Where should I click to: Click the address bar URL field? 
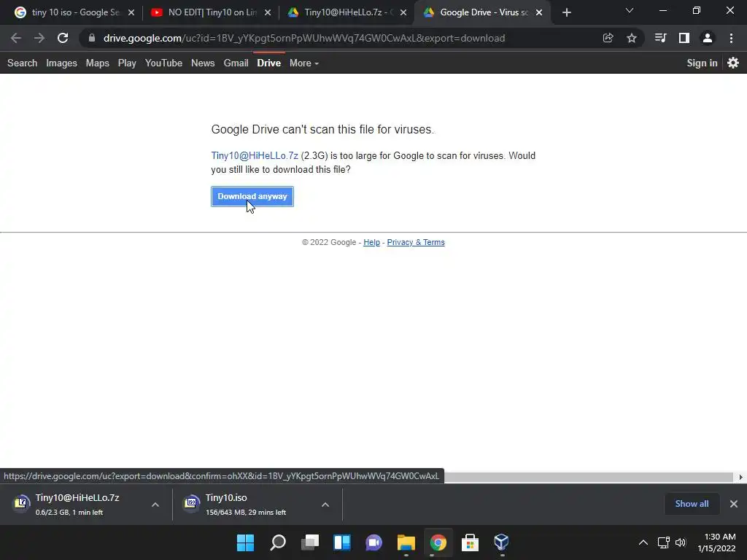click(x=304, y=38)
